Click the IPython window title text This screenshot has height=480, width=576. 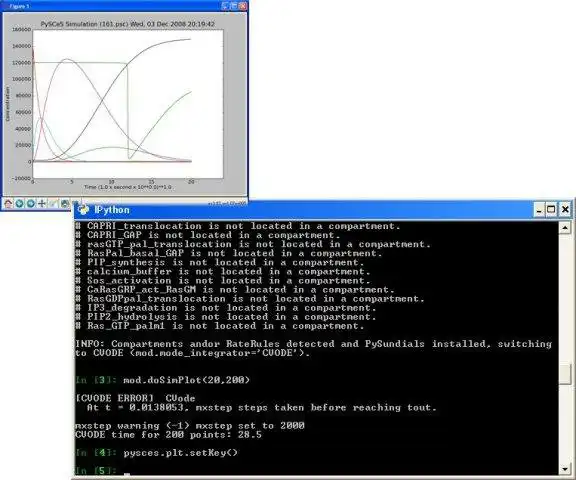pos(112,210)
